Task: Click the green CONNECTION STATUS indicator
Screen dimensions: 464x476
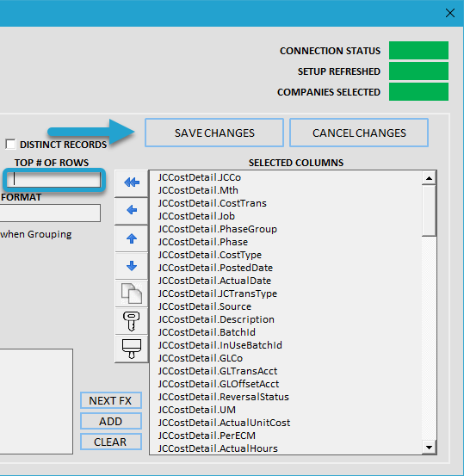Action: point(418,51)
